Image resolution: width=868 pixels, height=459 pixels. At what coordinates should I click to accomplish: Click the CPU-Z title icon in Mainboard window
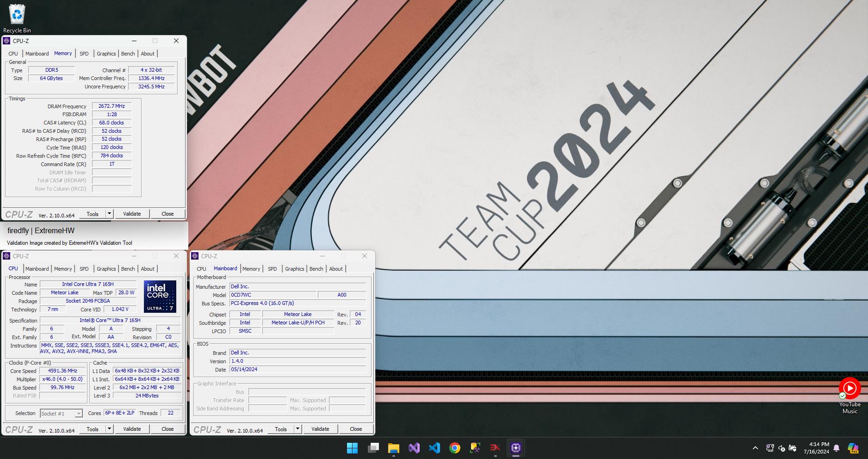[195, 256]
